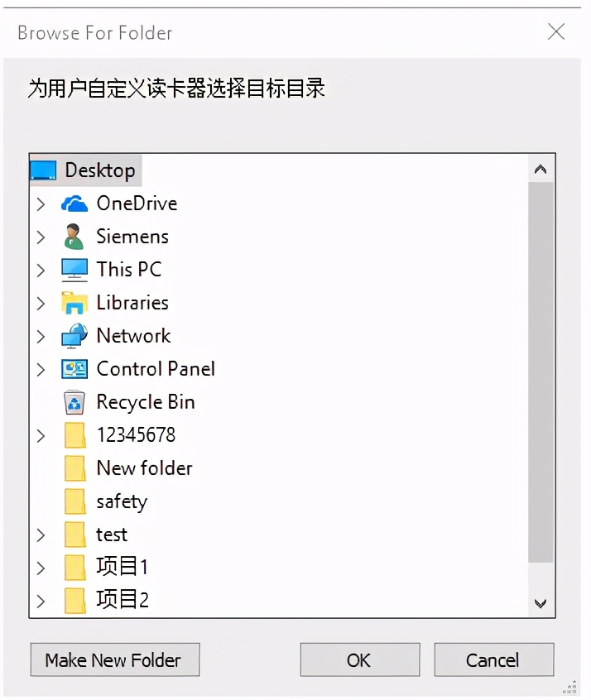This screenshot has width=591, height=700.
Task: Select the Network icon
Action: pyautogui.click(x=74, y=335)
